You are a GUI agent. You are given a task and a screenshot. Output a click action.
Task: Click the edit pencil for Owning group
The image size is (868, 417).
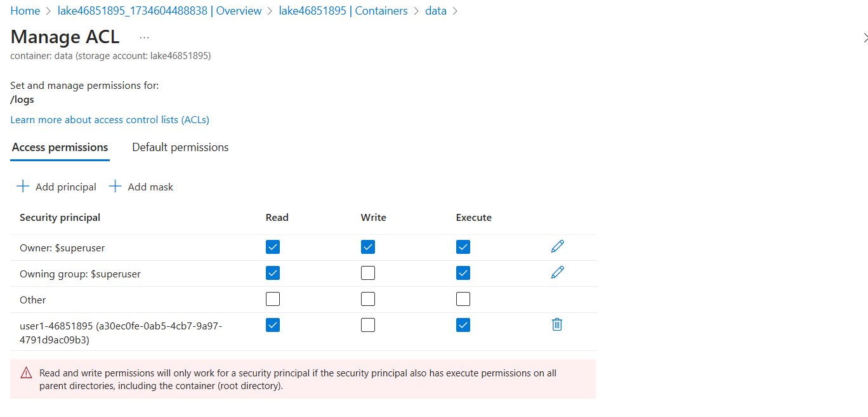[558, 272]
